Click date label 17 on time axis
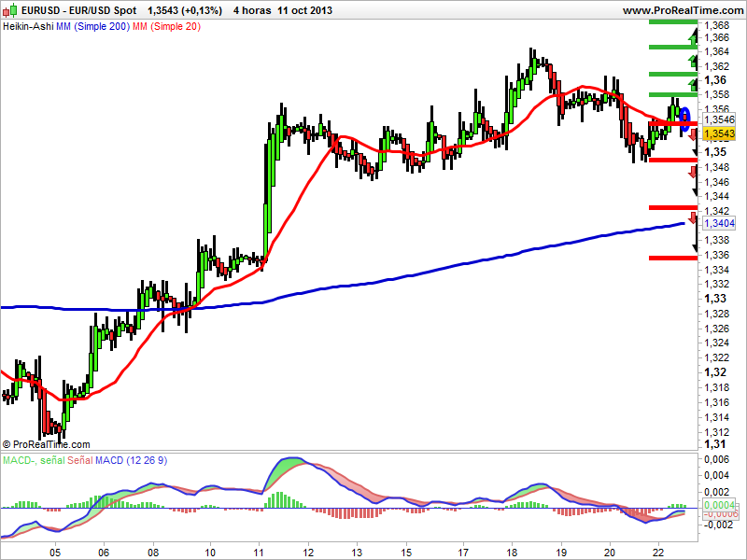The image size is (747, 560). [x=463, y=553]
